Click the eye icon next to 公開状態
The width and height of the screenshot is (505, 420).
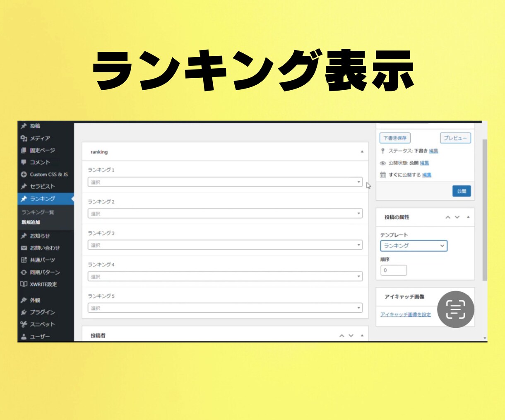tap(383, 163)
